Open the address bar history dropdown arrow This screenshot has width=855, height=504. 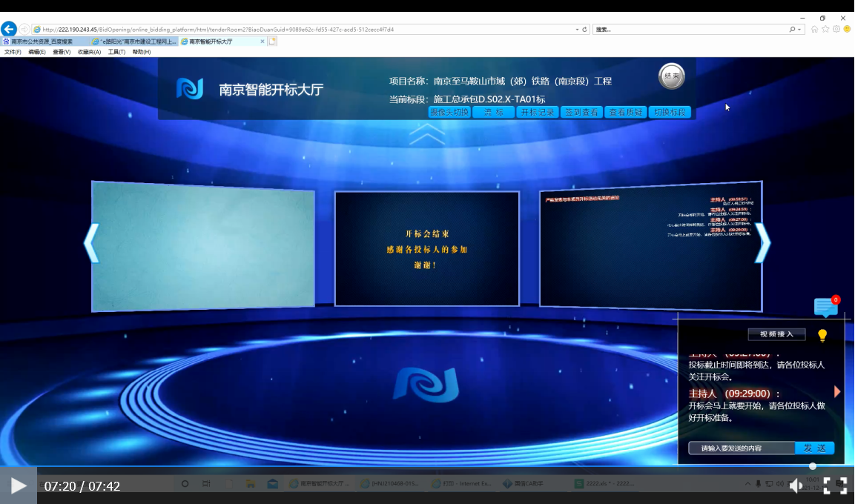pos(577,30)
